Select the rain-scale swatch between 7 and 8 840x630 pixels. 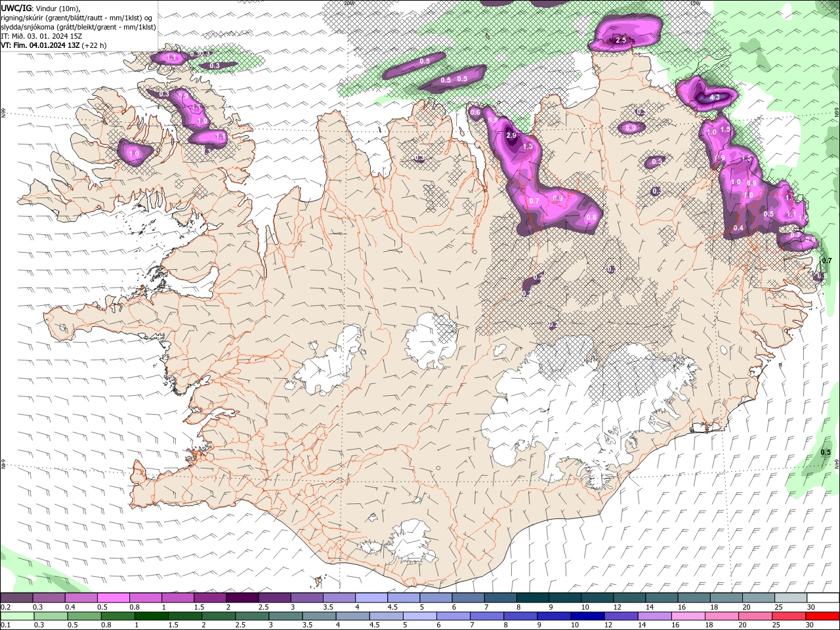[488, 616]
